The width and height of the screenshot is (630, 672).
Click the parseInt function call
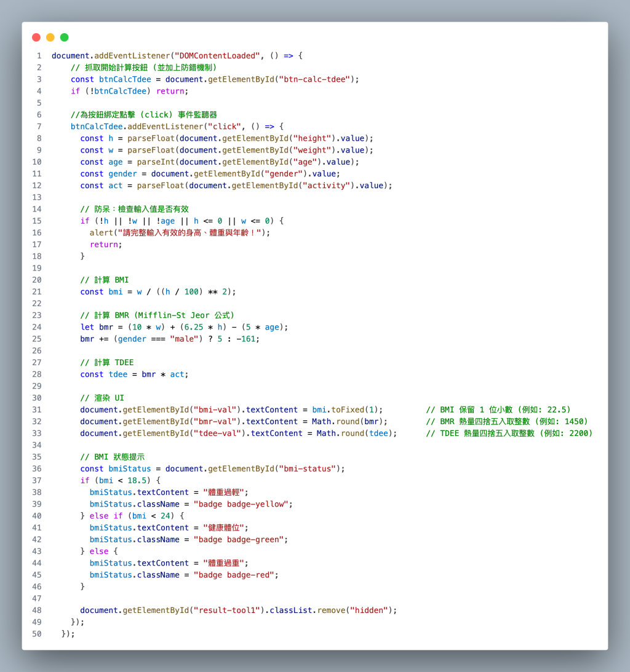tap(156, 162)
